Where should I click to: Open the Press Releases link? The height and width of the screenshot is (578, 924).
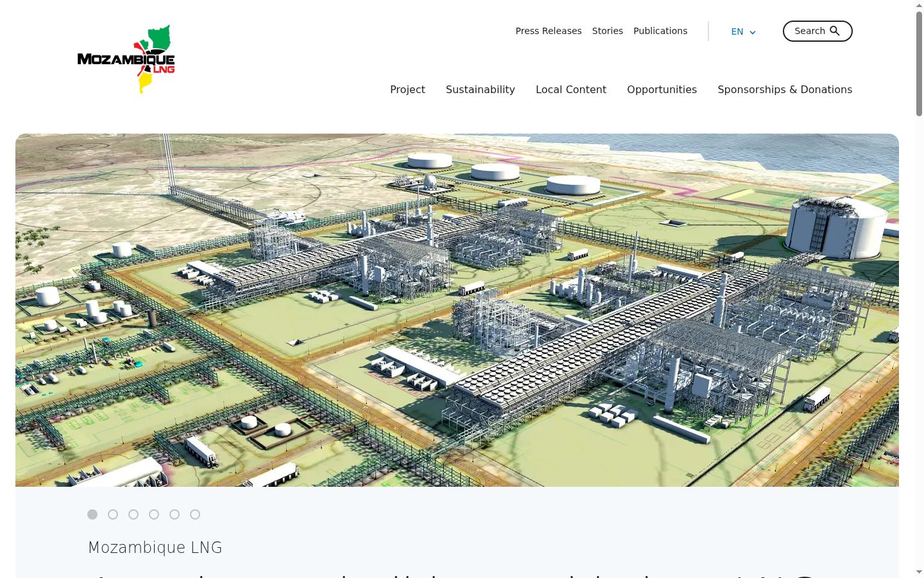click(549, 31)
